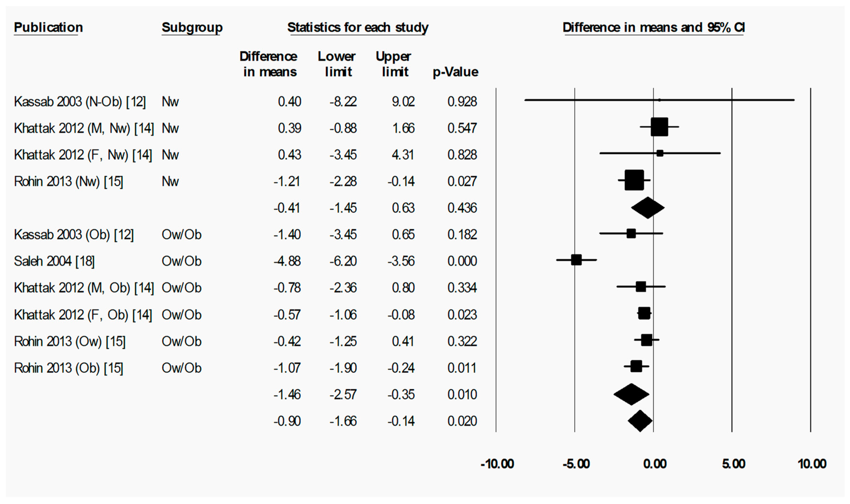Viewport: 850px width, 504px height.
Task: Select the 5.00 axis tick label
Action: [x=733, y=464]
